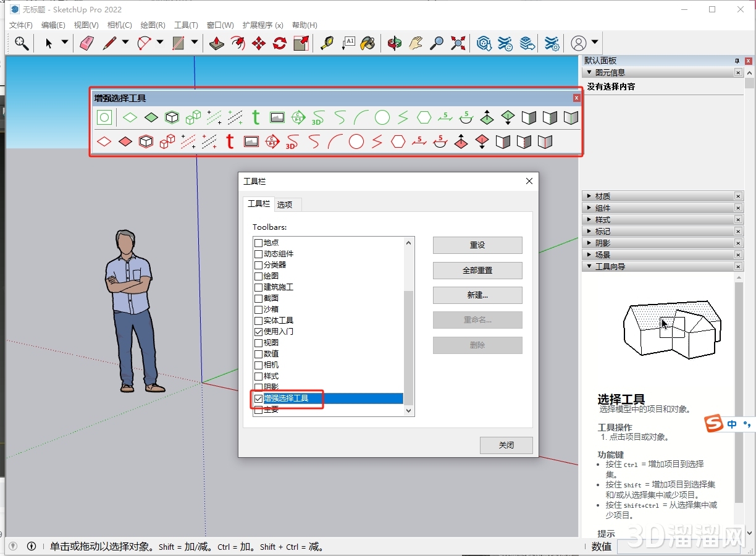Click the 关闭 button to close the dialog
The image size is (756, 556).
click(506, 445)
